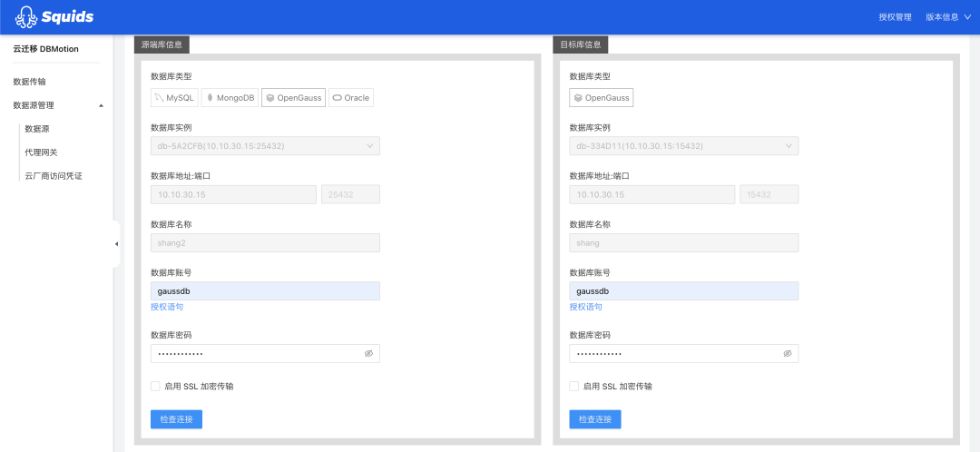Select OpenGauss target database type

pyautogui.click(x=602, y=98)
